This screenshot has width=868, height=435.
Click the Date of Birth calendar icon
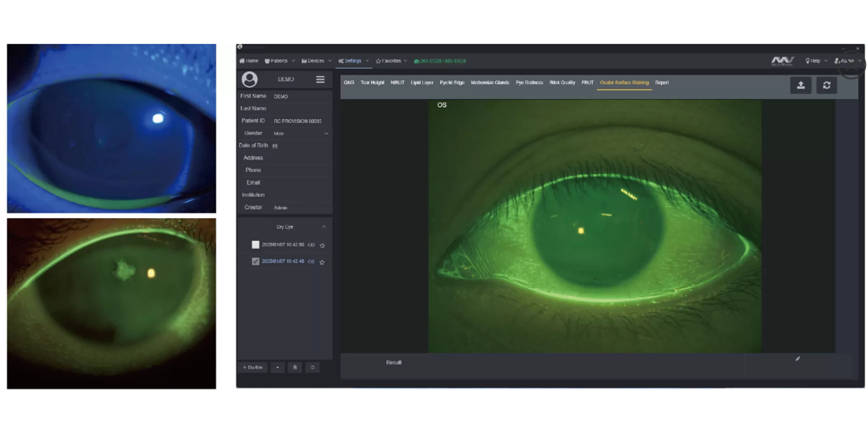[x=275, y=146]
